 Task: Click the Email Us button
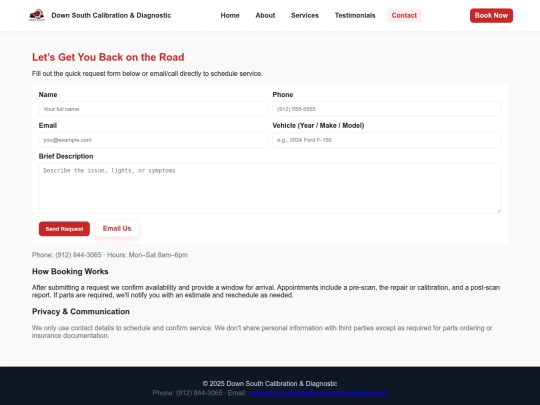tap(117, 229)
